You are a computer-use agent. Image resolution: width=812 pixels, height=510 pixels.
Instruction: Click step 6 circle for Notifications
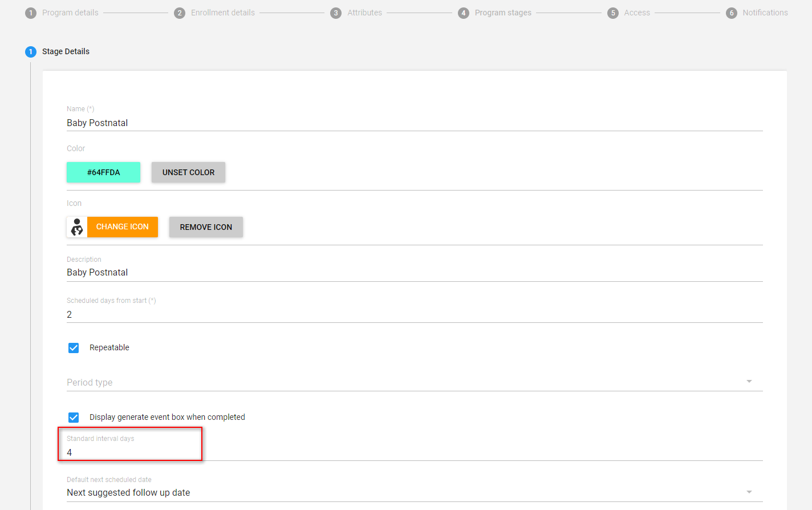(x=732, y=13)
